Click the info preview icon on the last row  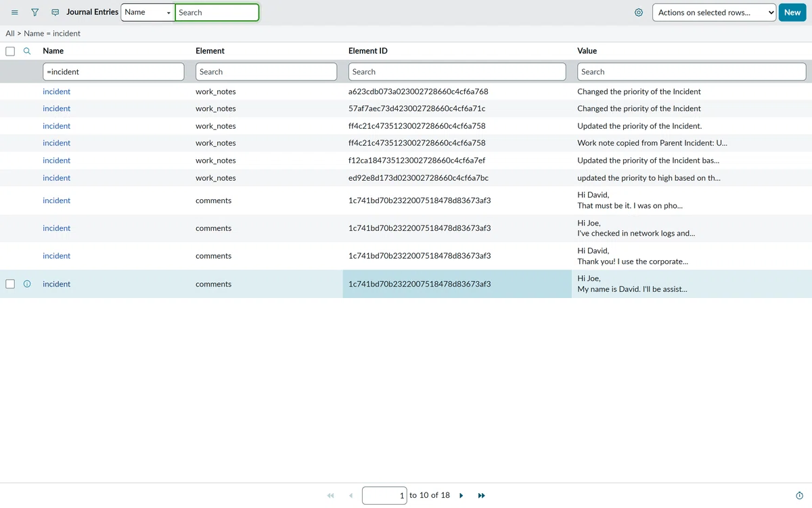coord(27,284)
